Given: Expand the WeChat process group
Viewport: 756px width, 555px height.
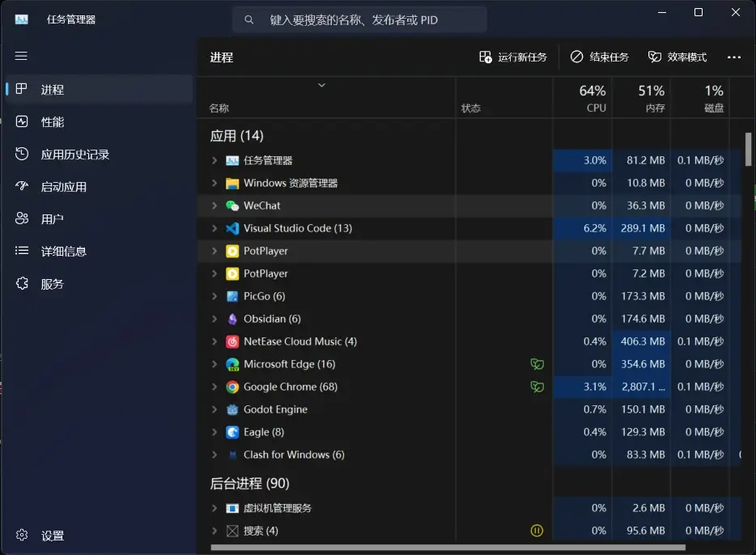Looking at the screenshot, I should 214,205.
